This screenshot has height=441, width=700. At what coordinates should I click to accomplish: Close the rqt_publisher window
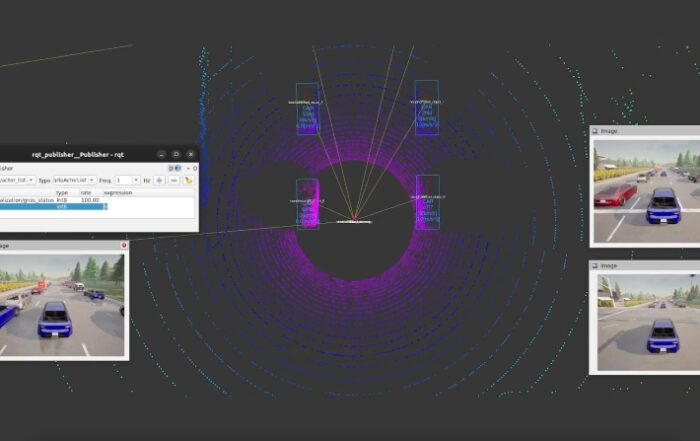click(191, 154)
